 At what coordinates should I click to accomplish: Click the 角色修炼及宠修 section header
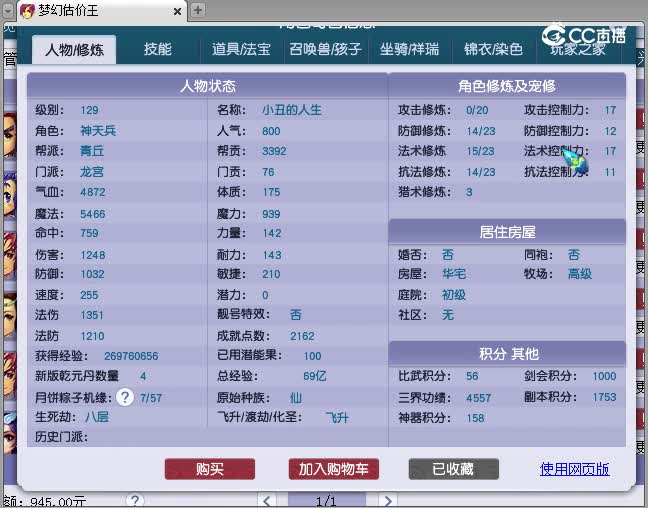point(507,86)
